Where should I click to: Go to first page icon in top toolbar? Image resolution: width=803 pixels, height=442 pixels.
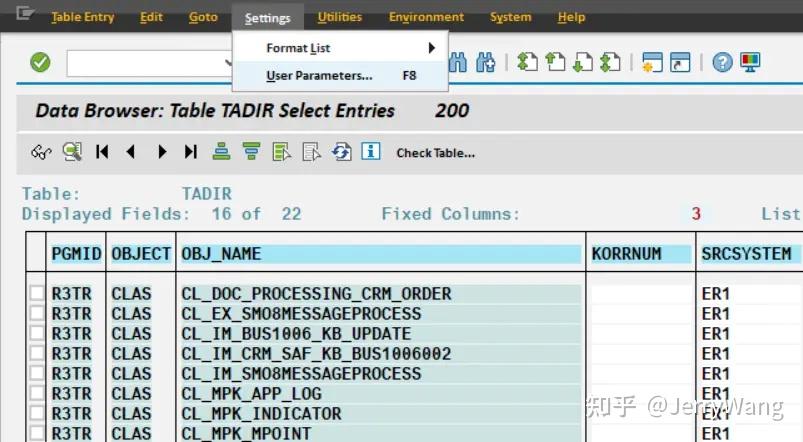pyautogui.click(x=527, y=62)
